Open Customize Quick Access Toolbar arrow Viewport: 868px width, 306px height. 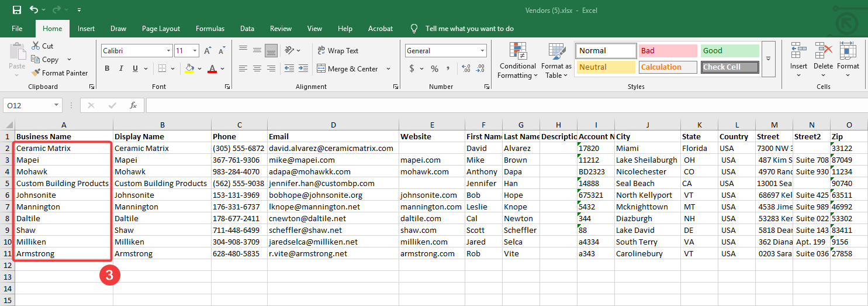coord(79,11)
